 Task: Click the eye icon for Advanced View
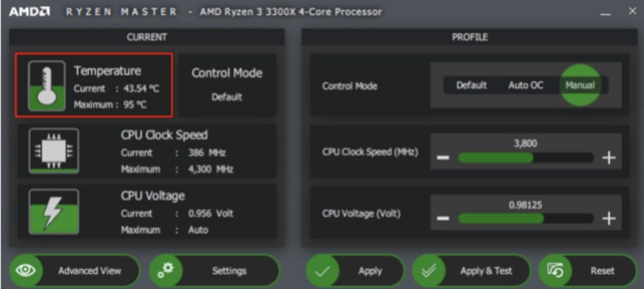coord(25,270)
